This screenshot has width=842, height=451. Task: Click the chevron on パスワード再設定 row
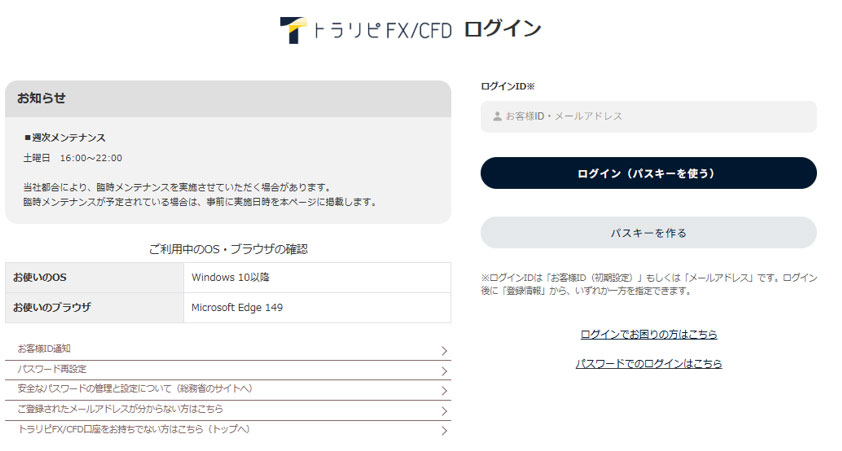pos(444,371)
